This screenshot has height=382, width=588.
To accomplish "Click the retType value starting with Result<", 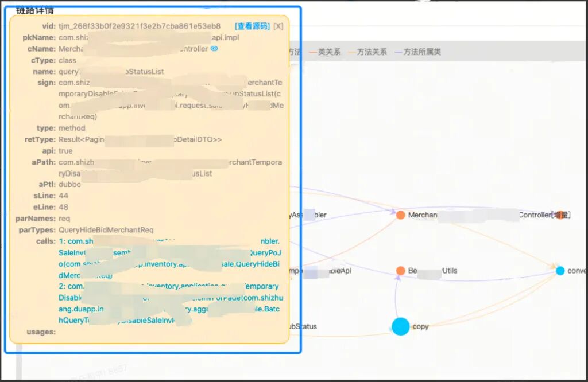I will click(140, 139).
